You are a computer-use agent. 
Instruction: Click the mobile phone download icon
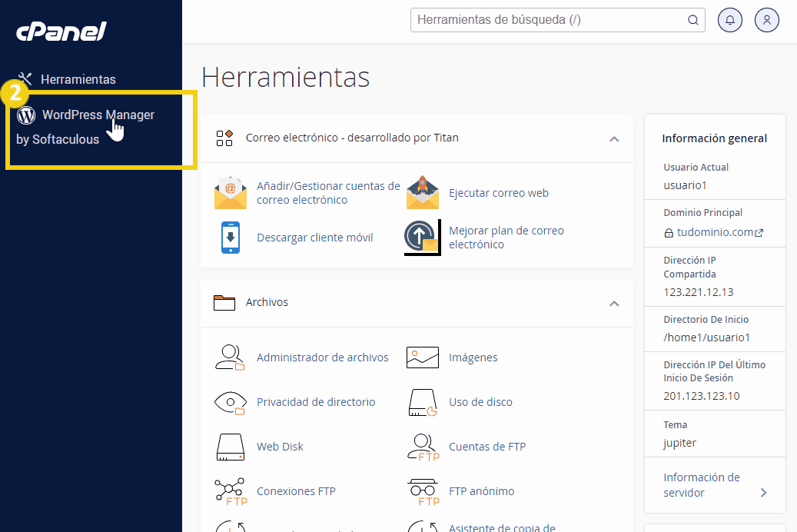[x=231, y=238]
